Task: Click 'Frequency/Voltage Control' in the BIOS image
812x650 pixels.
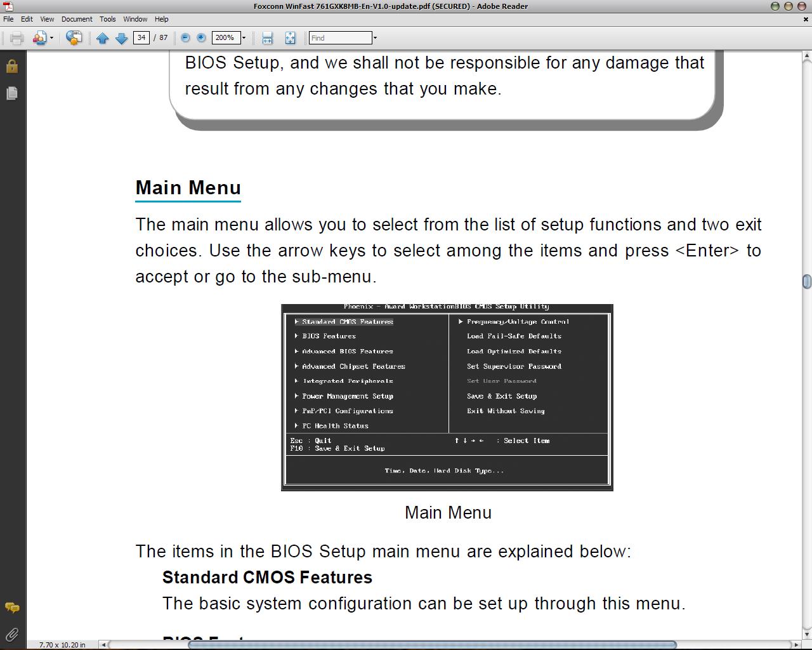Action: (518, 322)
